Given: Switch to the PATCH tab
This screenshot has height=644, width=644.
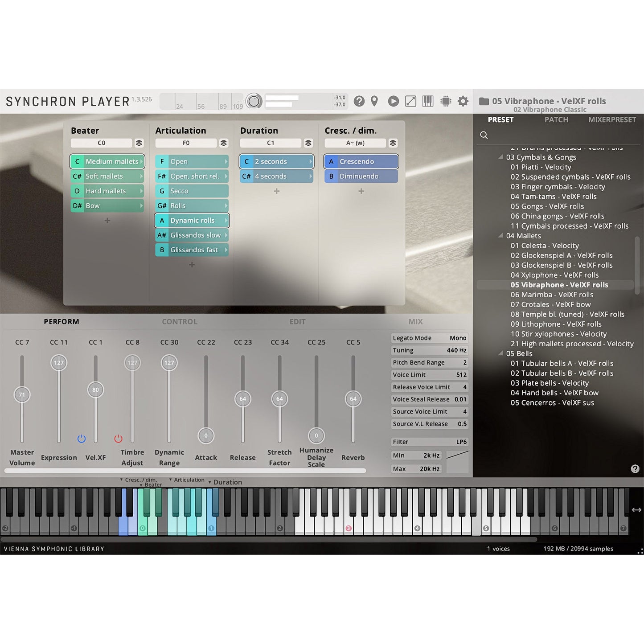Looking at the screenshot, I should click(x=556, y=119).
